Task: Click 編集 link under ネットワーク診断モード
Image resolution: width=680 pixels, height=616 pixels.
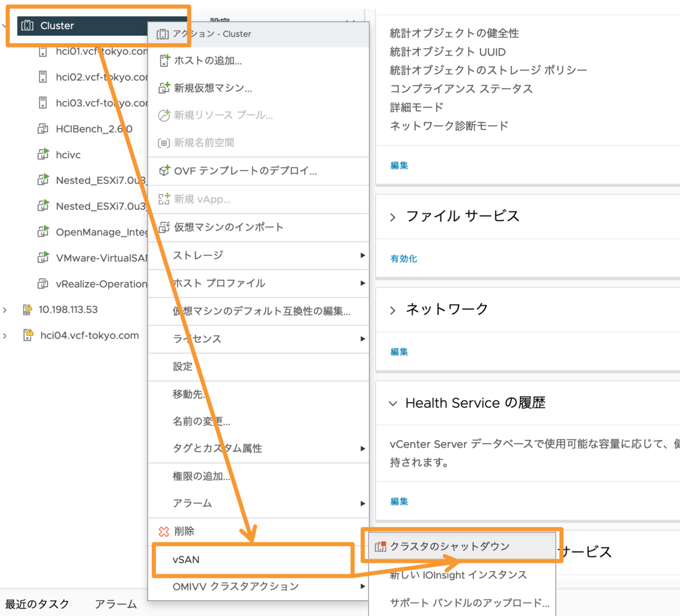Action: [x=399, y=165]
